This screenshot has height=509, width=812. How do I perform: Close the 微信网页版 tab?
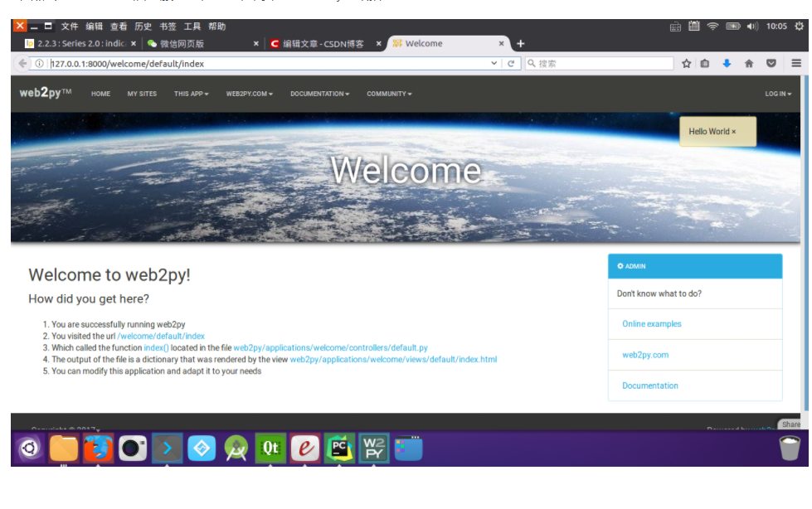click(255, 43)
